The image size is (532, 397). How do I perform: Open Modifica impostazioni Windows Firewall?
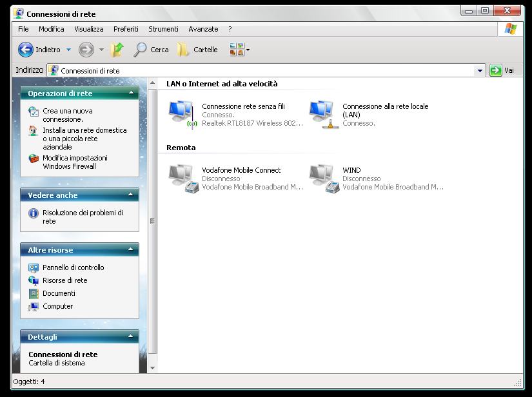74,162
